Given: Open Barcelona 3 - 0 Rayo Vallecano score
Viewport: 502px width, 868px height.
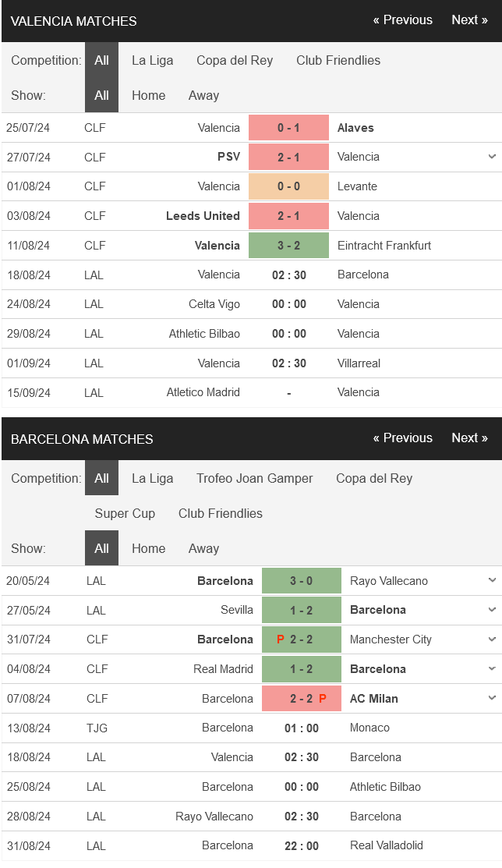Looking at the screenshot, I should 302,581.
